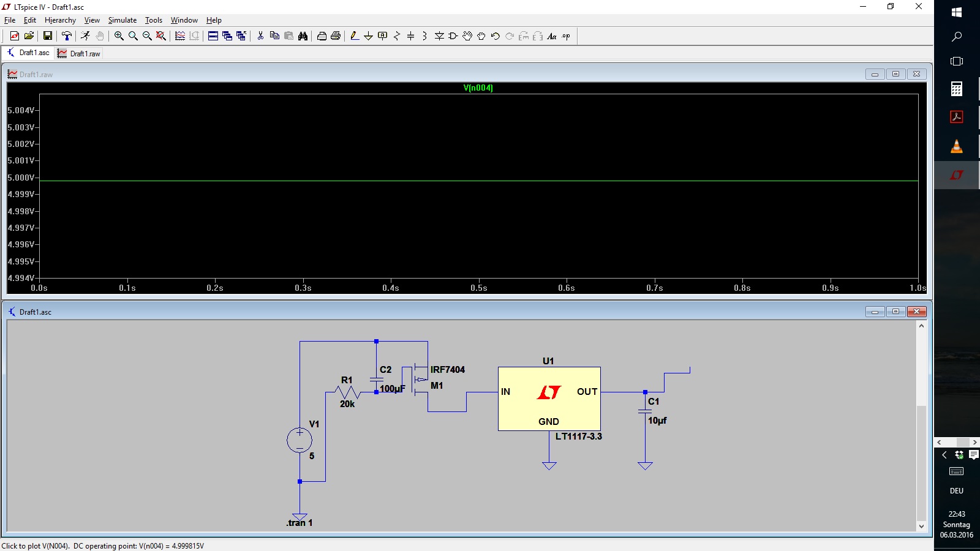Select the Diode placement tool

pos(439,36)
